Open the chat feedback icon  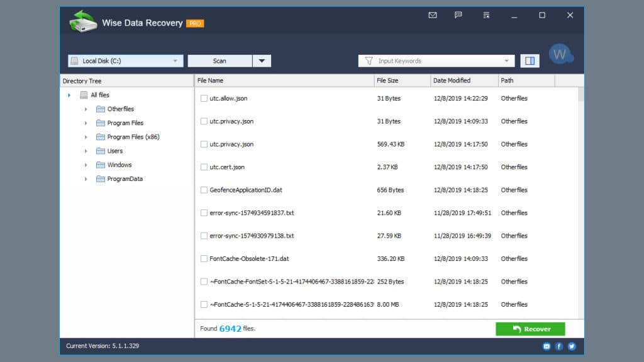(459, 15)
